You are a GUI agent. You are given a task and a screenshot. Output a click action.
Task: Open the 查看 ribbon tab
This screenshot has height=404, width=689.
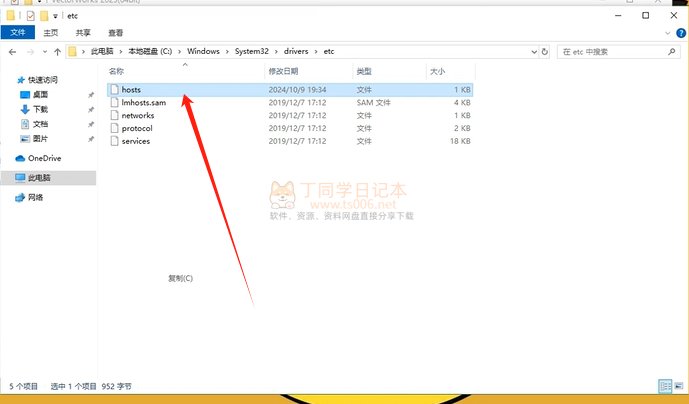click(116, 33)
